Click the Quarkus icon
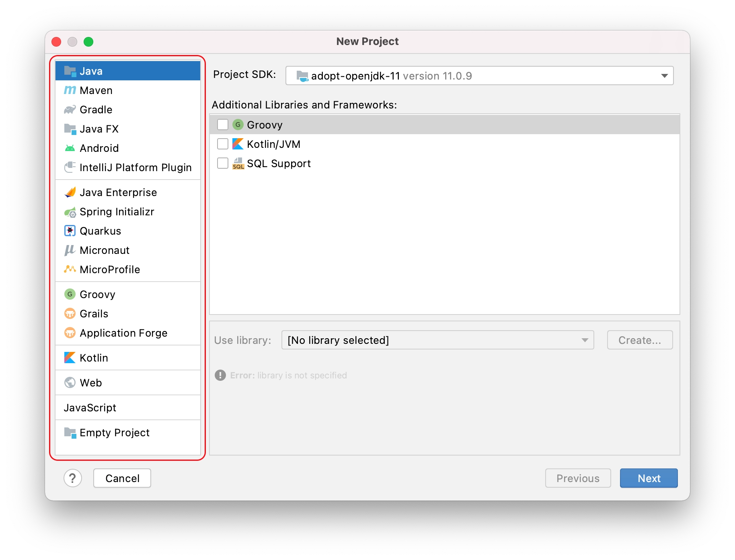735x560 pixels. 70,231
